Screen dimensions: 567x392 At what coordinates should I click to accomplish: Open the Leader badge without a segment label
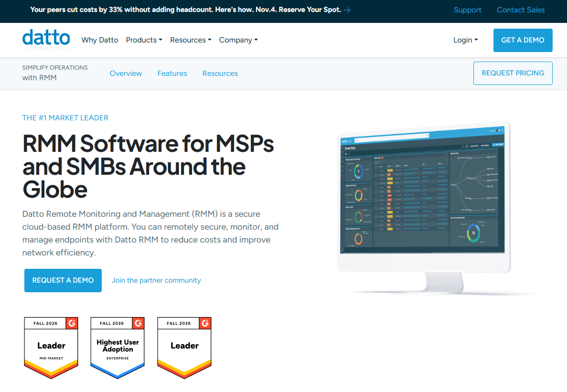[x=184, y=348]
